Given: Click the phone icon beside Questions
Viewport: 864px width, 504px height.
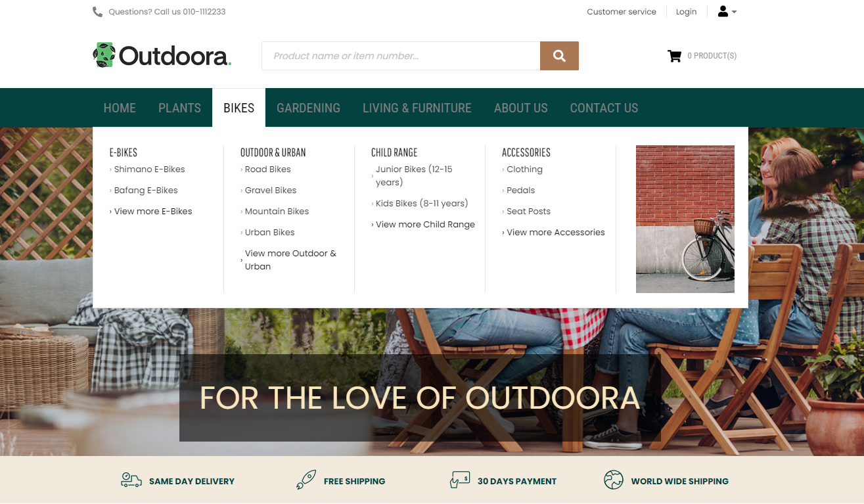Looking at the screenshot, I should pyautogui.click(x=97, y=12).
